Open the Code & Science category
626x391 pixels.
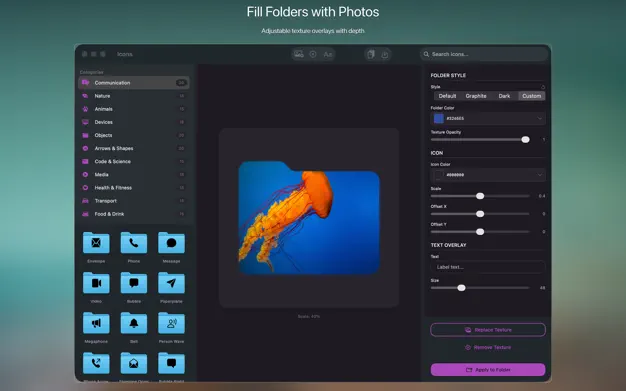134,161
